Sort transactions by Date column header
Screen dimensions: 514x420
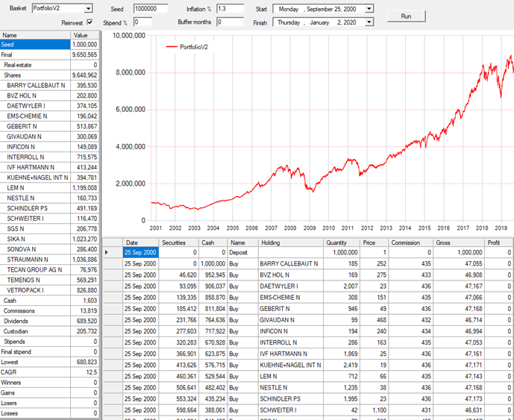pos(141,242)
